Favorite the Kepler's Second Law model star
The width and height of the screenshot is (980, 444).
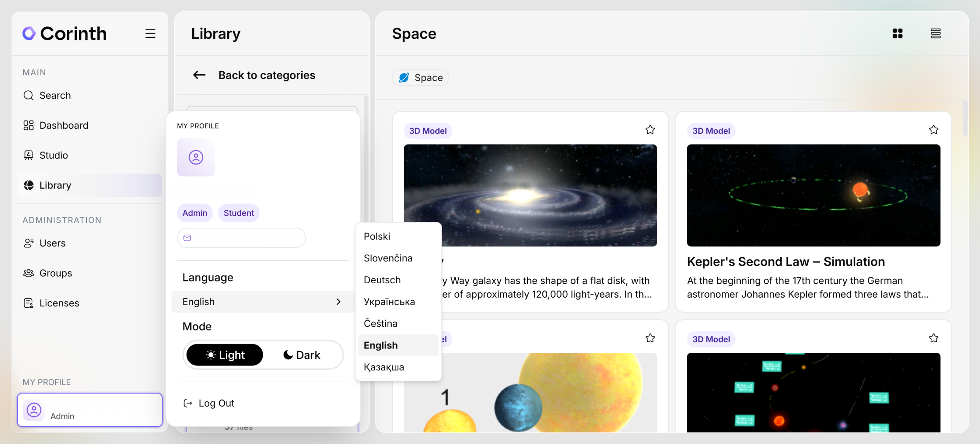(933, 130)
